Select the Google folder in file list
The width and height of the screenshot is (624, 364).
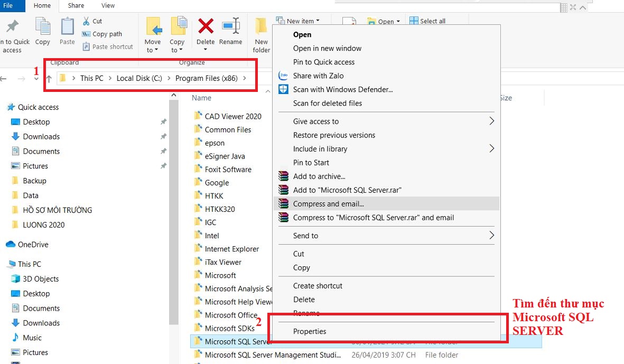tap(217, 183)
